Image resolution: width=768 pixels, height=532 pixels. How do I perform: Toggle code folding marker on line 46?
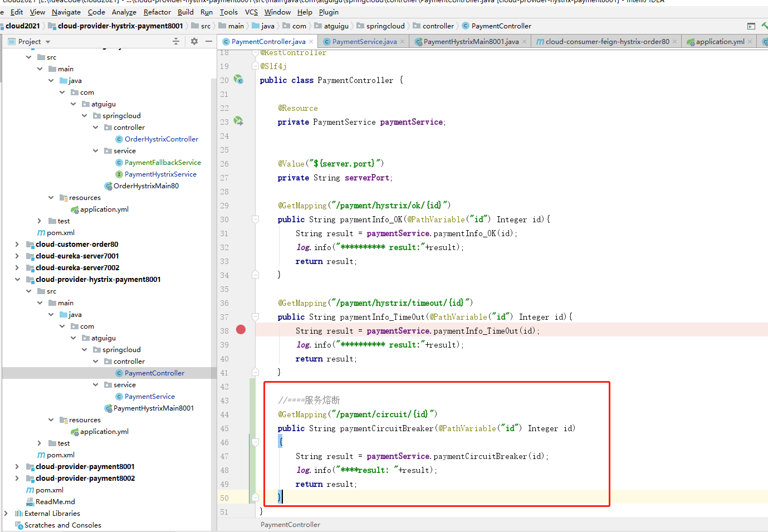pyautogui.click(x=255, y=442)
